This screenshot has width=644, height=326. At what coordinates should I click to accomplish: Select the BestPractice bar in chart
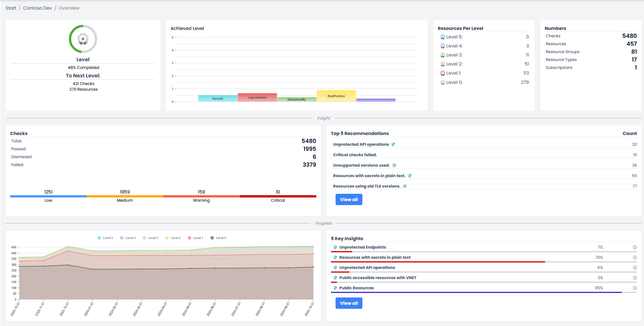[336, 96]
